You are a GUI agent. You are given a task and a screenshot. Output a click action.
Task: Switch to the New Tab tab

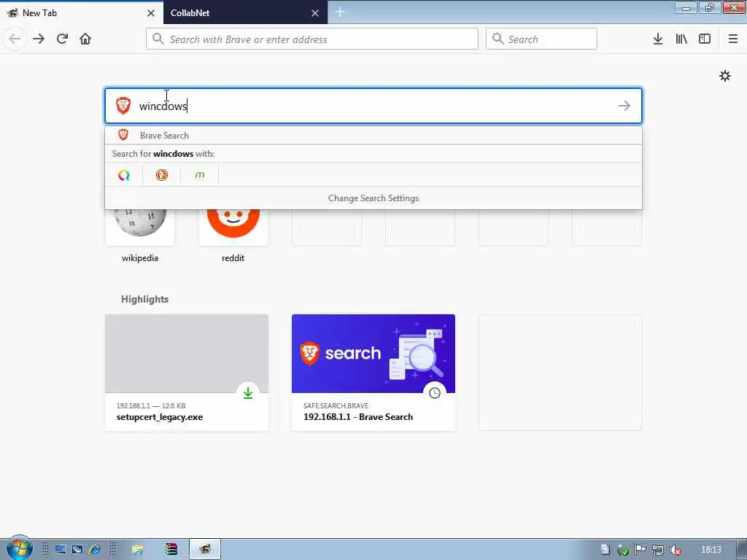(81, 13)
